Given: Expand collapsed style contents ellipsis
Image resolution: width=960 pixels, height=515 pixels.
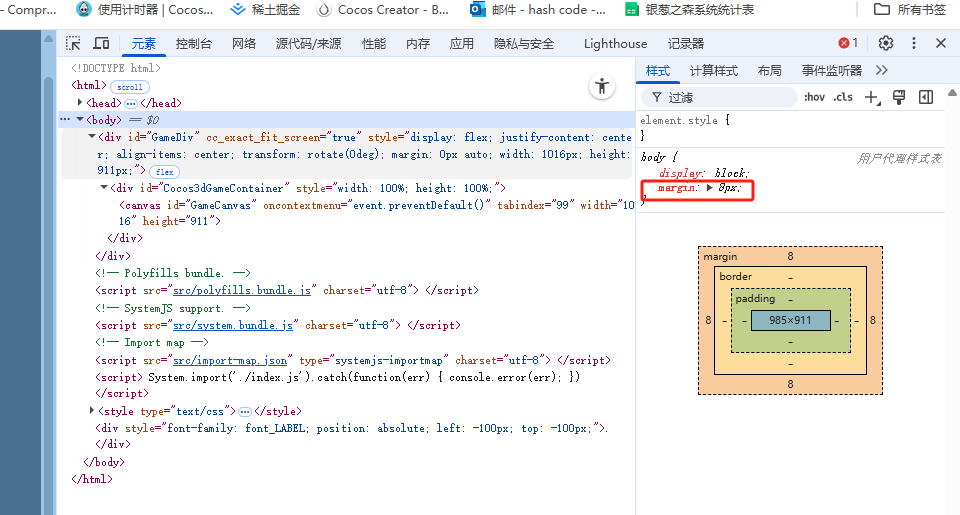Looking at the screenshot, I should pos(245,412).
